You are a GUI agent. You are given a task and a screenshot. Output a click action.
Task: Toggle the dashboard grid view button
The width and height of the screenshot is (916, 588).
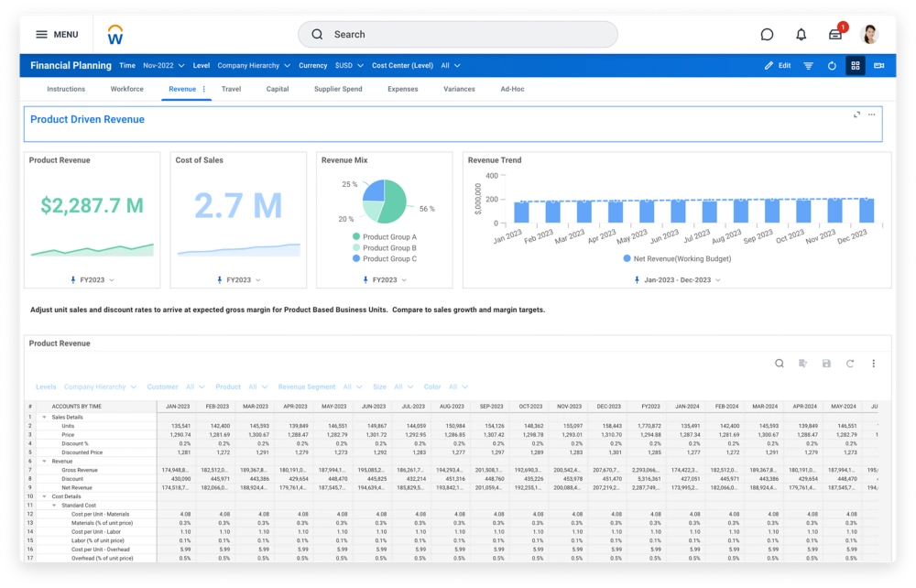coord(856,66)
